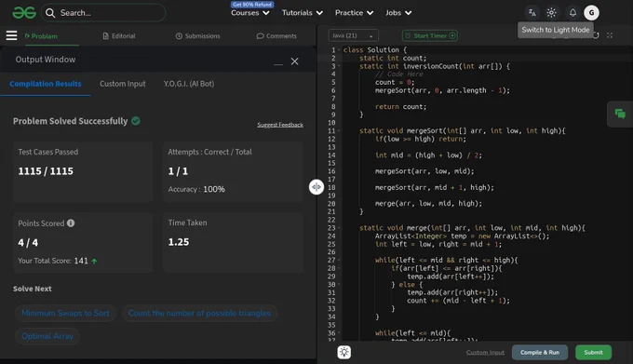Open the notifications bell
The height and width of the screenshot is (364, 633).
[572, 13]
